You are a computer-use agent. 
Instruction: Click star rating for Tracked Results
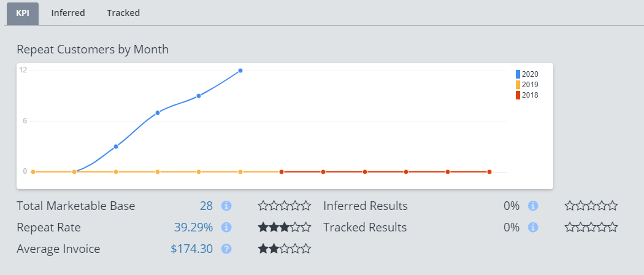(x=591, y=228)
